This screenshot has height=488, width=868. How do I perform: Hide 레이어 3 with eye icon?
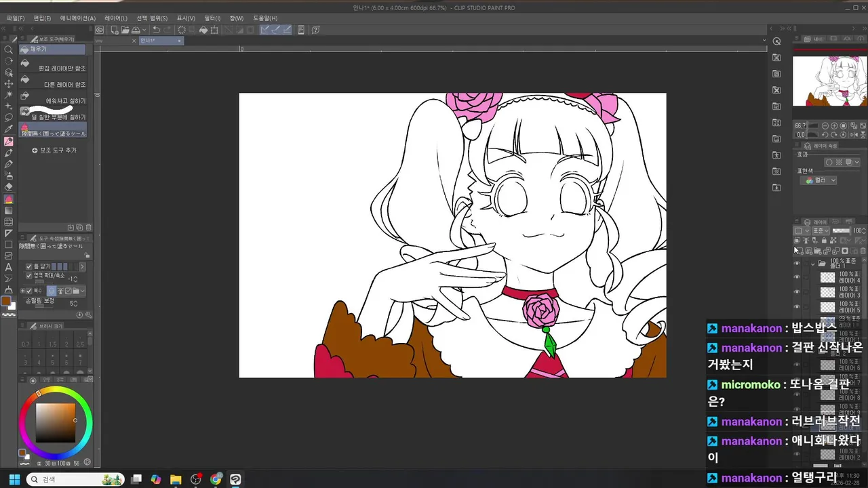797,292
